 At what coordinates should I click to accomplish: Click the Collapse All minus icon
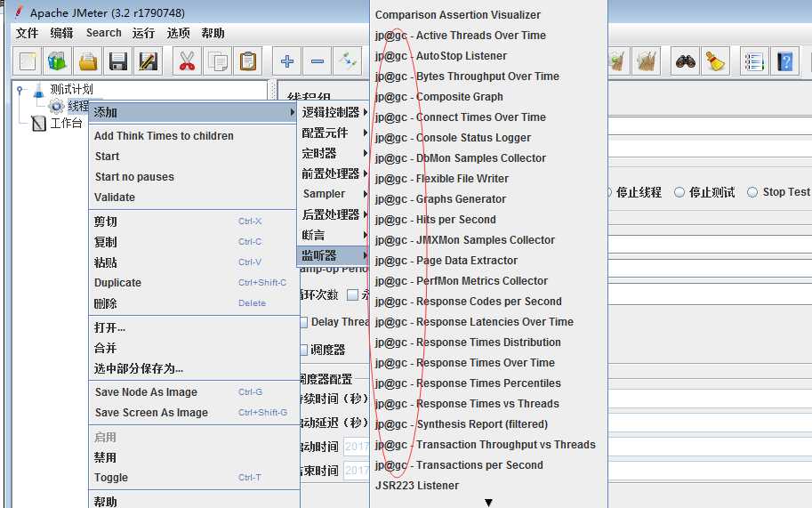point(318,61)
